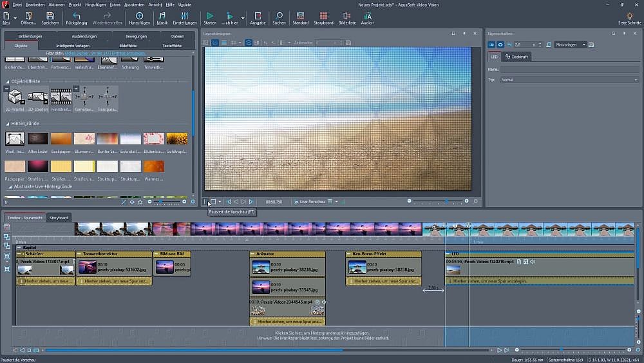Screen dimensions: 644x363
Task: Click the Suchen magnifier icon
Action: click(279, 16)
